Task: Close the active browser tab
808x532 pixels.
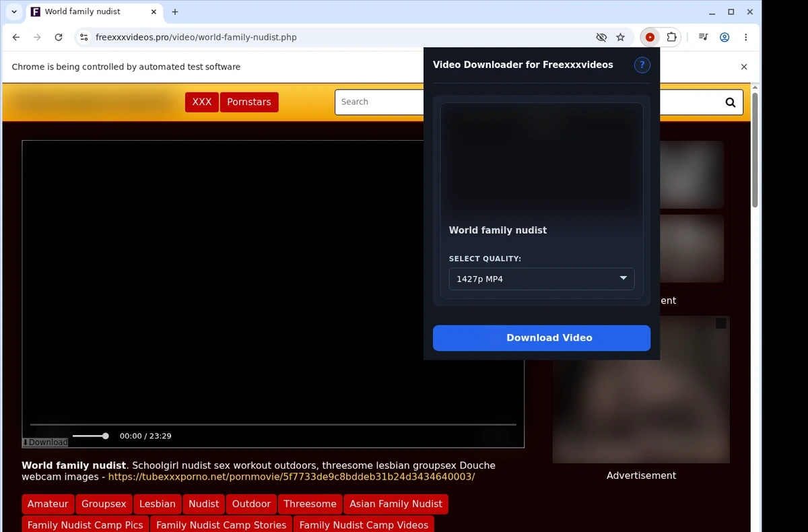Action: coord(154,11)
